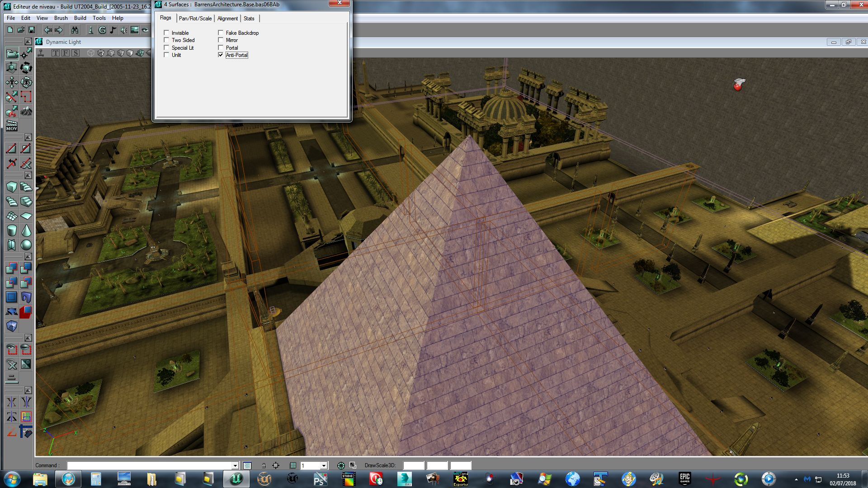Click the Cylinder brush builder
Viewport: 868px width, 488px height.
click(12, 230)
